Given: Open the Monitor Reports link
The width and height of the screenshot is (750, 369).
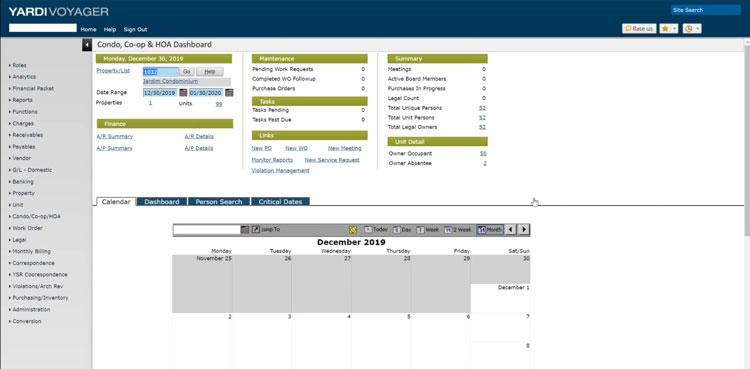Looking at the screenshot, I should point(272,160).
